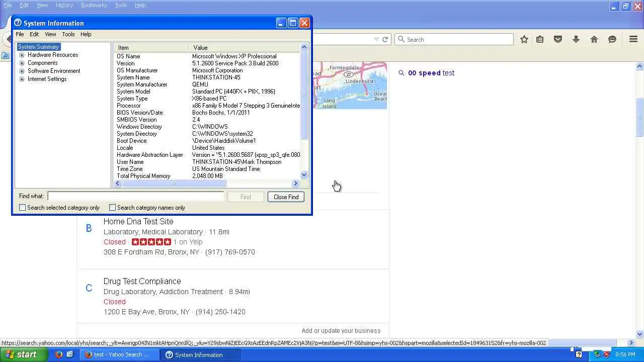Expand the Hardware Resources tree node
Viewport: 644px width, 362px height.
click(22, 55)
